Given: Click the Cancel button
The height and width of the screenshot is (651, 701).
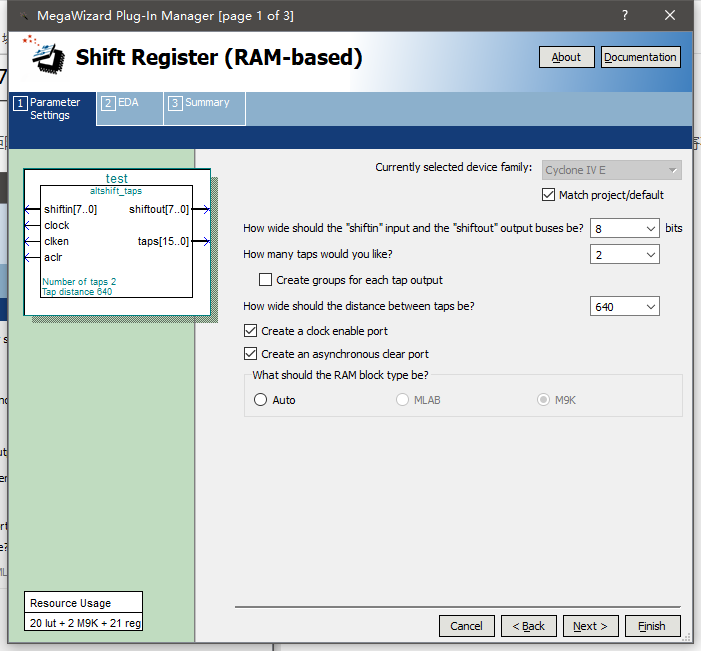Looking at the screenshot, I should [466, 626].
